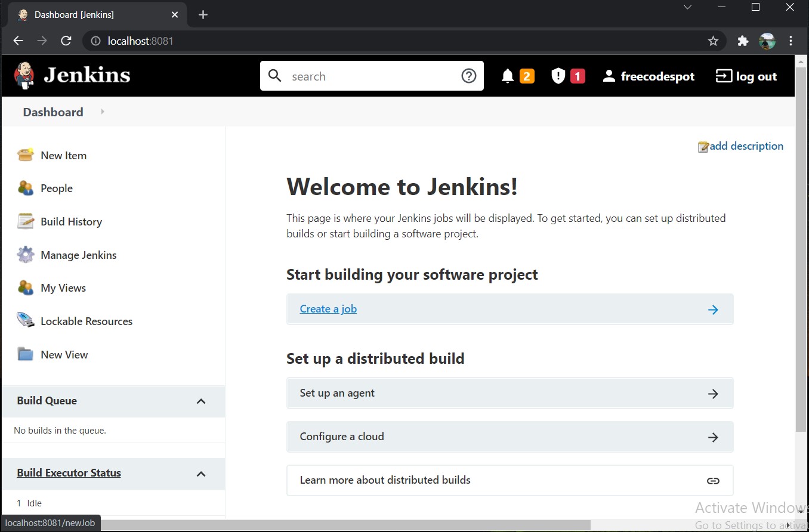The height and width of the screenshot is (532, 809).
Task: Expand the Dashboard breadcrumb arrow
Action: pos(103,112)
